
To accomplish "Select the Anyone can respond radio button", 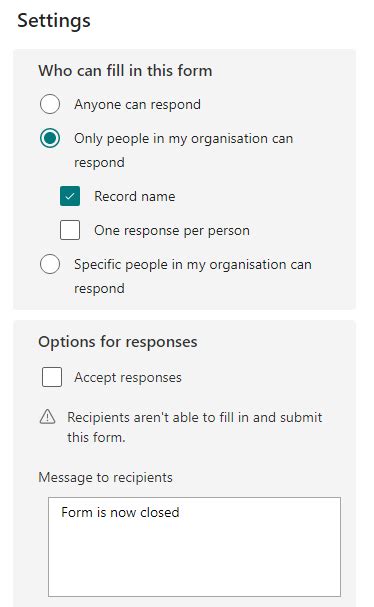I will (50, 104).
